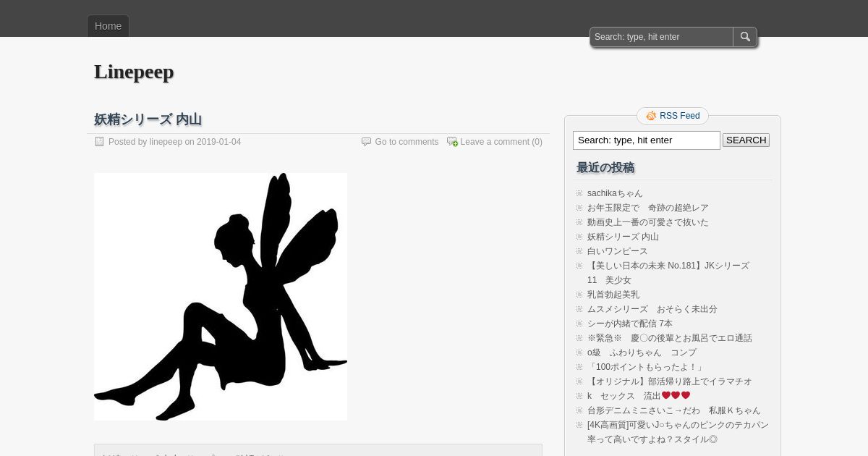Click the 最近の投稿 heading text
The image size is (868, 456).
pos(605,168)
